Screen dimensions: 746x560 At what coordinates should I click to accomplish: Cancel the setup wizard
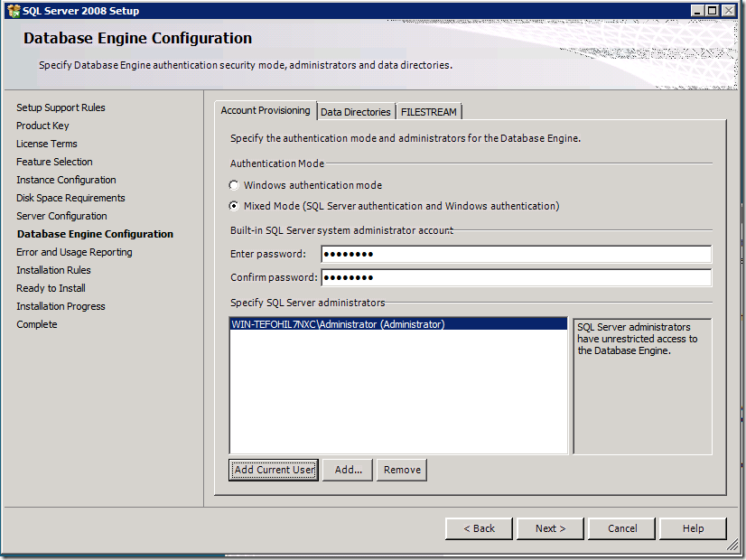622,528
